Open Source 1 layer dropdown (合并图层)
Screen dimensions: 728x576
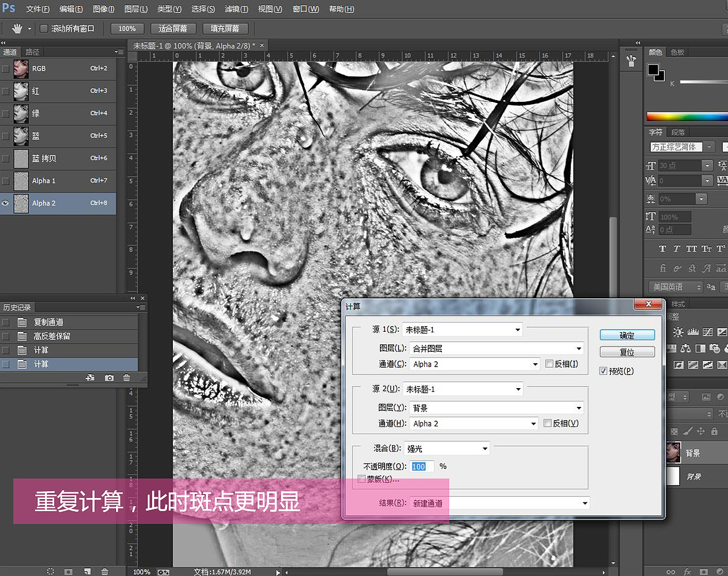497,348
